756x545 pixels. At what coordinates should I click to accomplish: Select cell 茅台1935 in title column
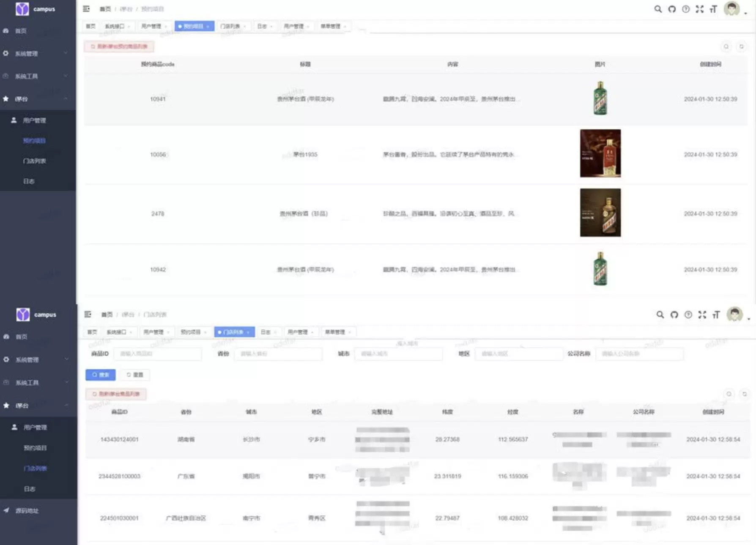pyautogui.click(x=305, y=155)
